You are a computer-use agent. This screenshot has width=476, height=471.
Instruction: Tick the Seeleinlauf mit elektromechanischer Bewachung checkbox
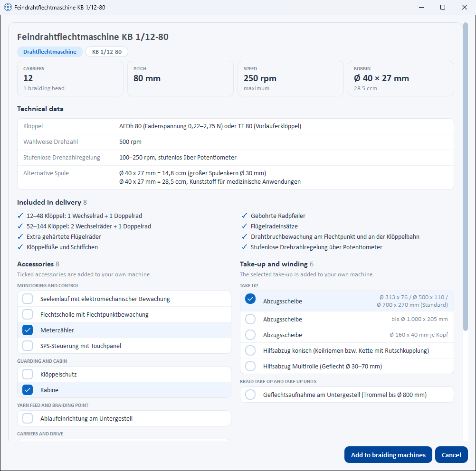tap(28, 299)
